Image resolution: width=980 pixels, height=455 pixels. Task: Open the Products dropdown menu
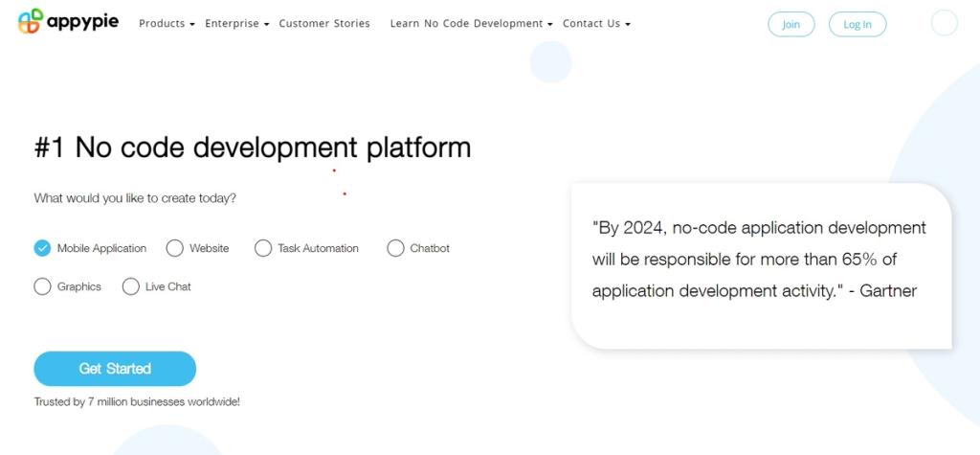point(167,24)
